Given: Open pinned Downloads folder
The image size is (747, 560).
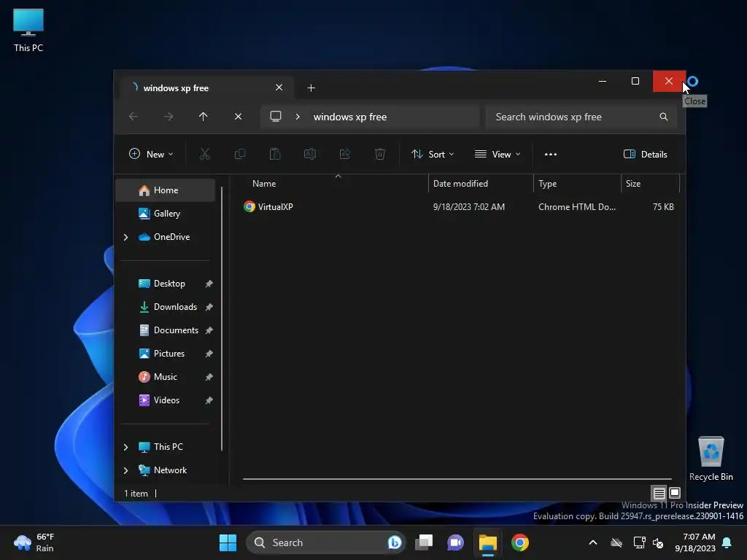Looking at the screenshot, I should click(x=166, y=307).
